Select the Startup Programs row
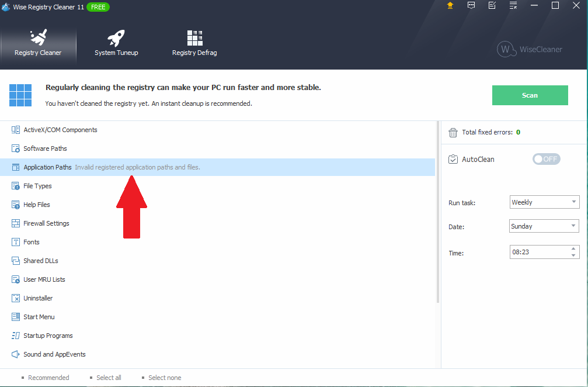This screenshot has width=588, height=387. pos(217,336)
